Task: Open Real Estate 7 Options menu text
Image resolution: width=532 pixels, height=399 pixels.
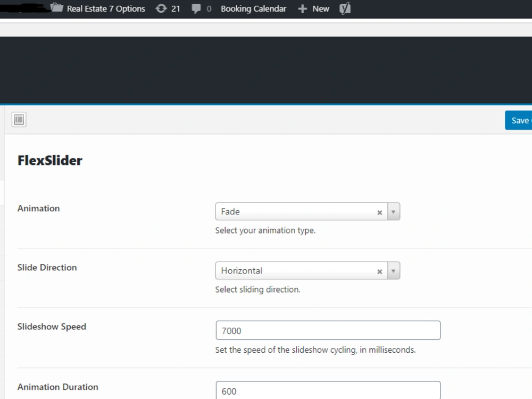Action: click(x=106, y=9)
